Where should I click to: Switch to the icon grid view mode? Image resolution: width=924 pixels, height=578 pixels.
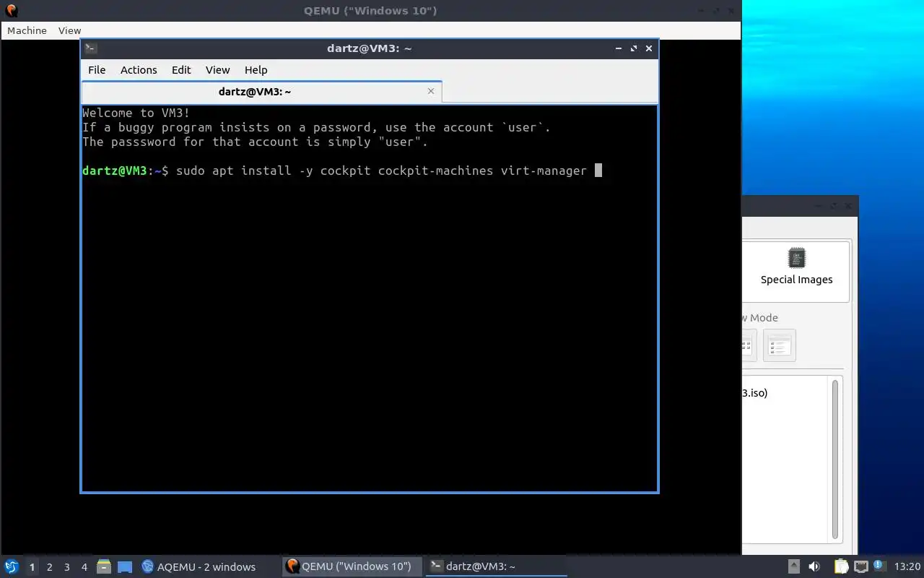pos(747,345)
